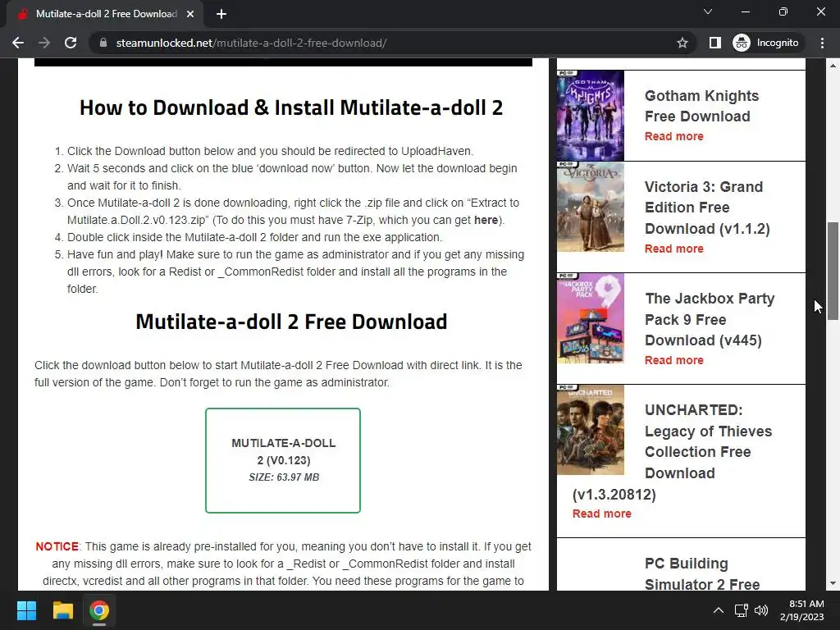Open network status tray icon
Screen dimensions: 840x630
point(742,610)
